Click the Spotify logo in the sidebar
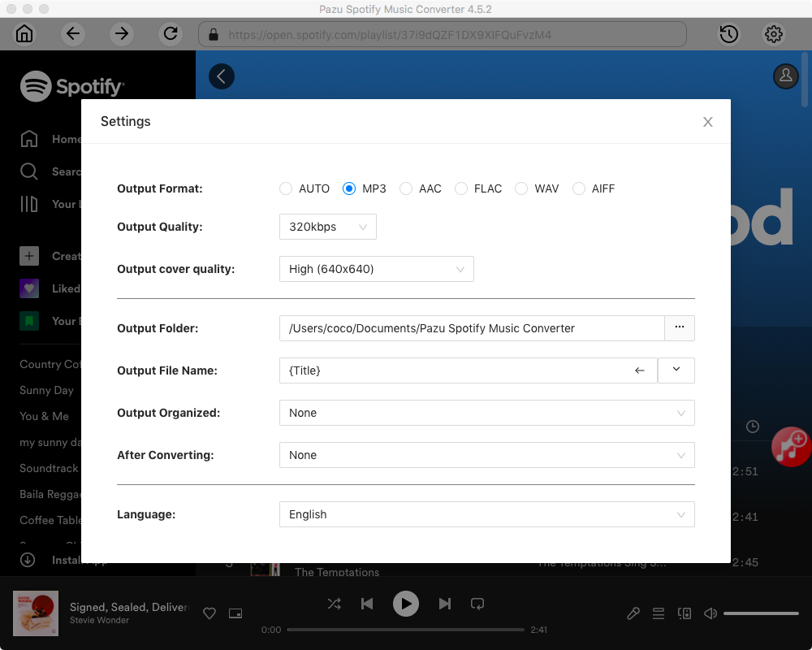 coord(71,85)
